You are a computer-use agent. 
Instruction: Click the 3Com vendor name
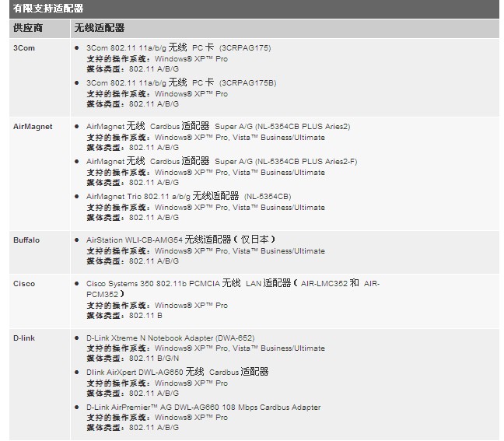[24, 48]
